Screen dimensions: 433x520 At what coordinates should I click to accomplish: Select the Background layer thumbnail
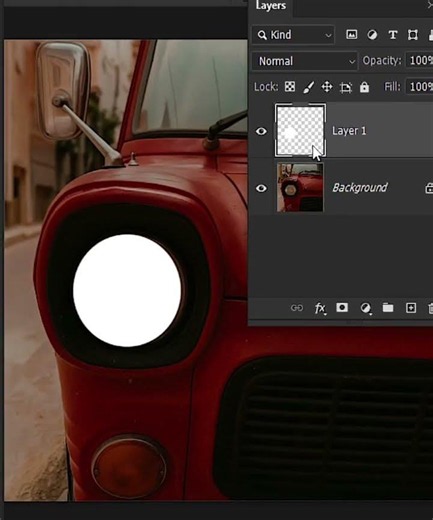click(300, 187)
